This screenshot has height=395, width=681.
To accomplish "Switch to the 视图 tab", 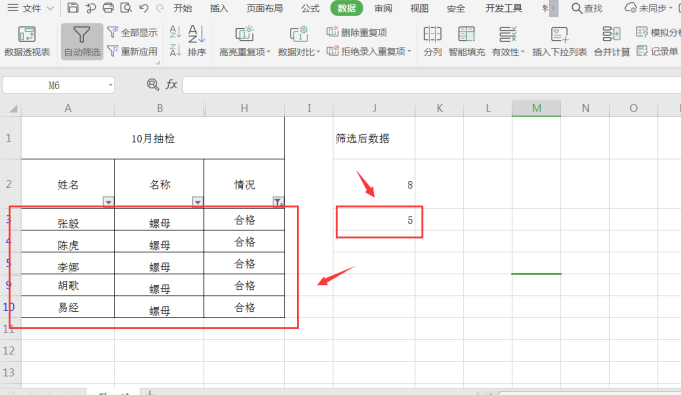I will [419, 8].
